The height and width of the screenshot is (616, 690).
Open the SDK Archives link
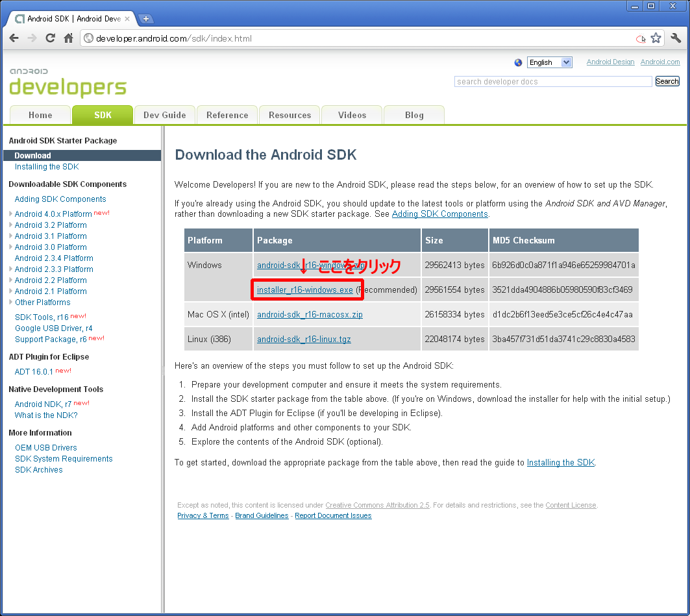tap(39, 469)
